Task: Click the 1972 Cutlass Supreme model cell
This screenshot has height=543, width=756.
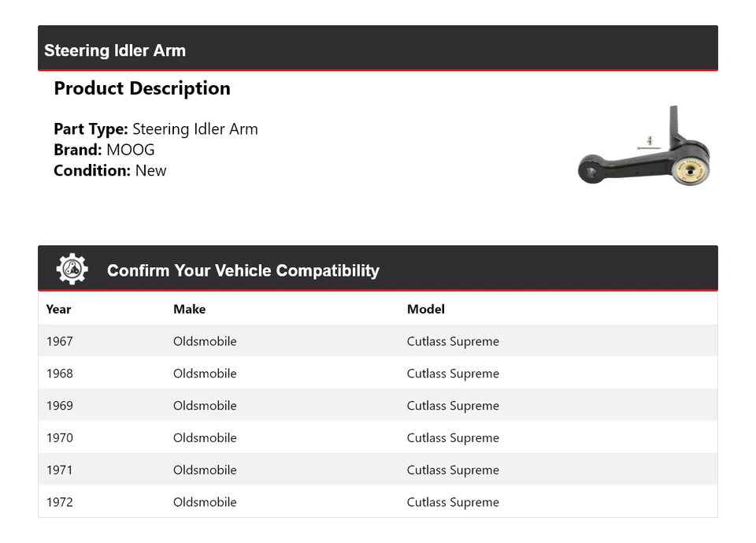Action: [x=453, y=502]
